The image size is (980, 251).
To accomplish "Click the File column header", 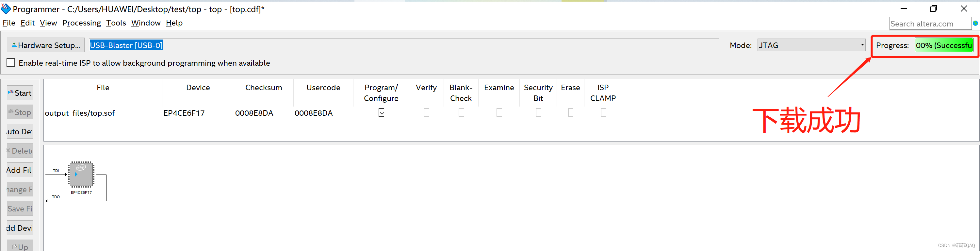I will pos(103,88).
